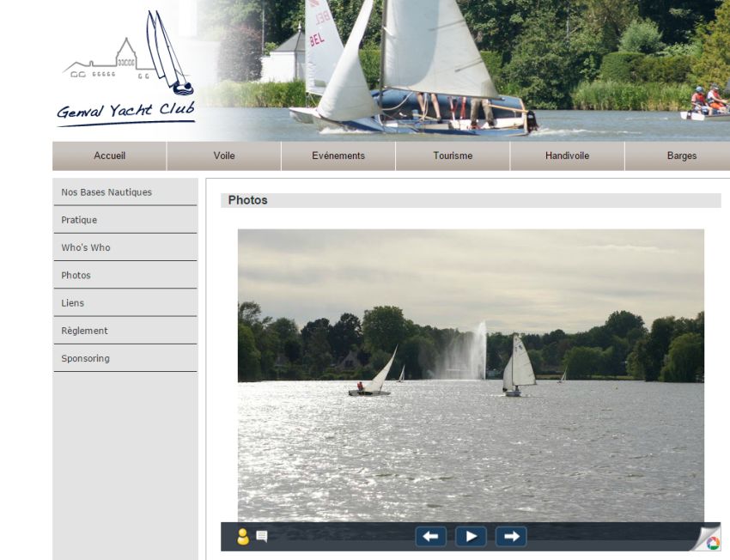Select the Evénements menu item
This screenshot has width=730, height=560.
pos(338,156)
